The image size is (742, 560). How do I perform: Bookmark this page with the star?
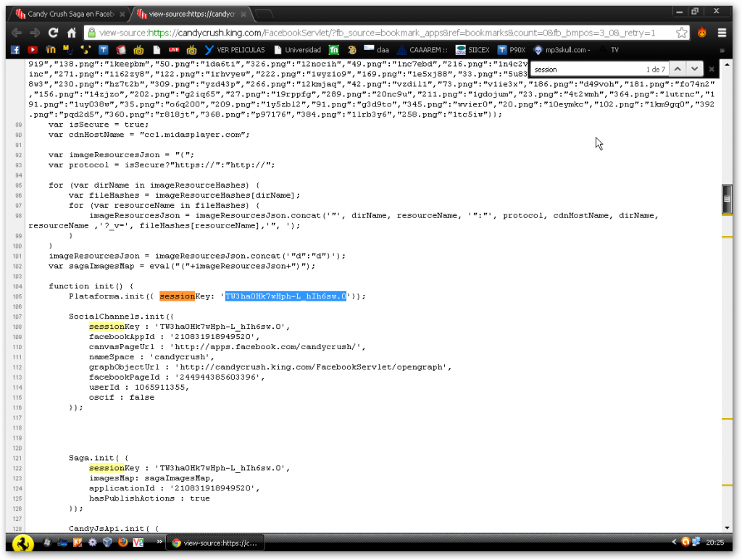point(681,33)
